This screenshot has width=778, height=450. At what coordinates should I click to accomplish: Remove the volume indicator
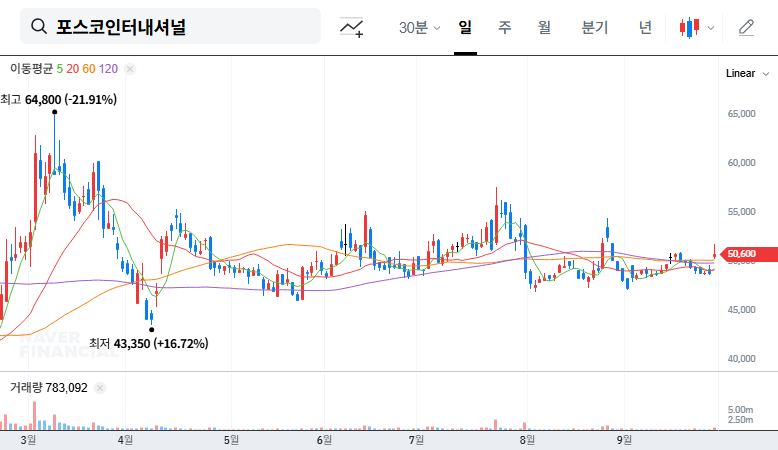coord(100,388)
